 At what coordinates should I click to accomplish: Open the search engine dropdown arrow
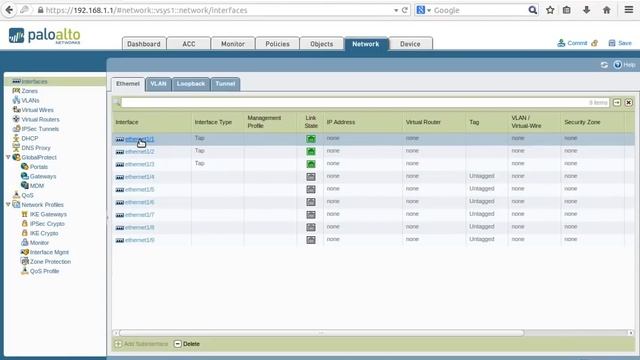point(429,11)
